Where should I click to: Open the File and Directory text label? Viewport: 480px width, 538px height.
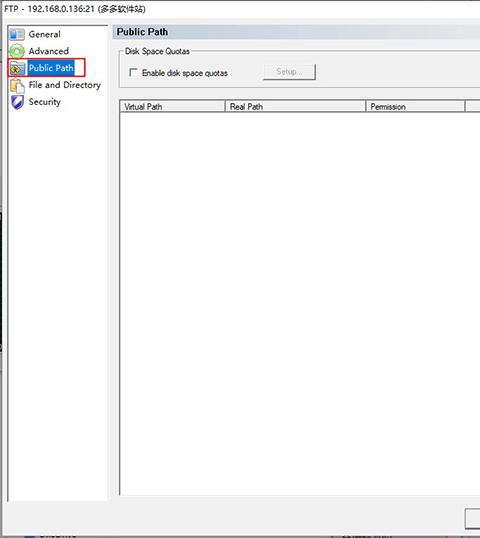[x=65, y=85]
